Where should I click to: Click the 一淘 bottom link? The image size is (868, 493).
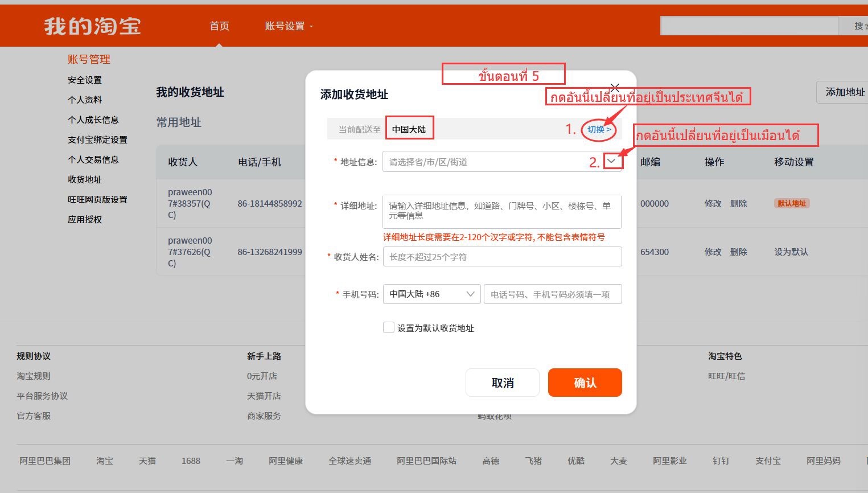[x=235, y=461]
